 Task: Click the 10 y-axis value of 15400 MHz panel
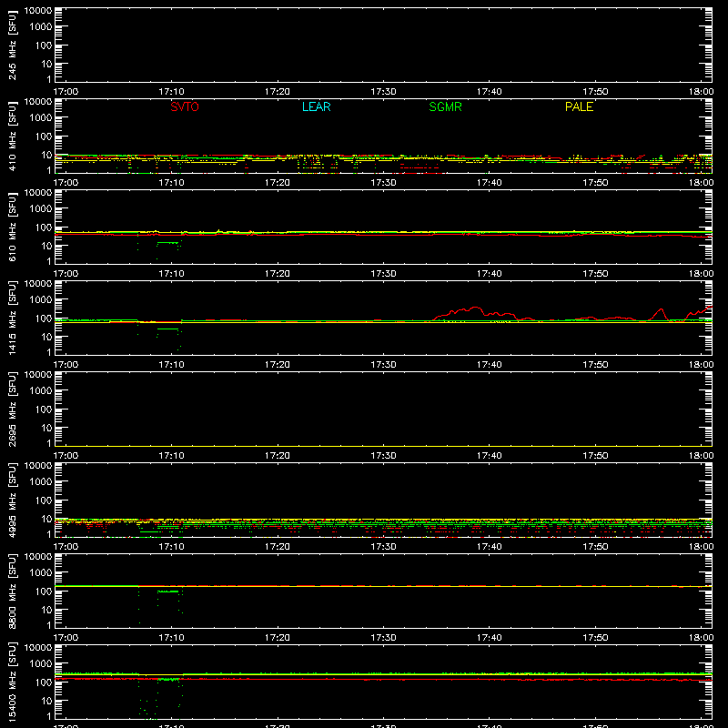[x=46, y=701]
